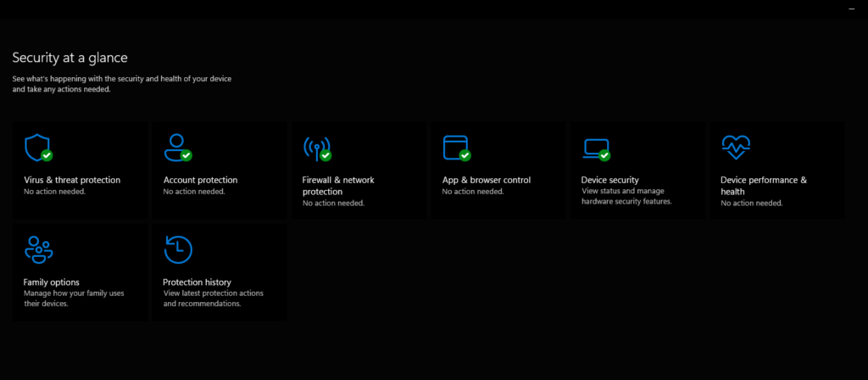
Task: Click the Family options people icon
Action: point(39,249)
